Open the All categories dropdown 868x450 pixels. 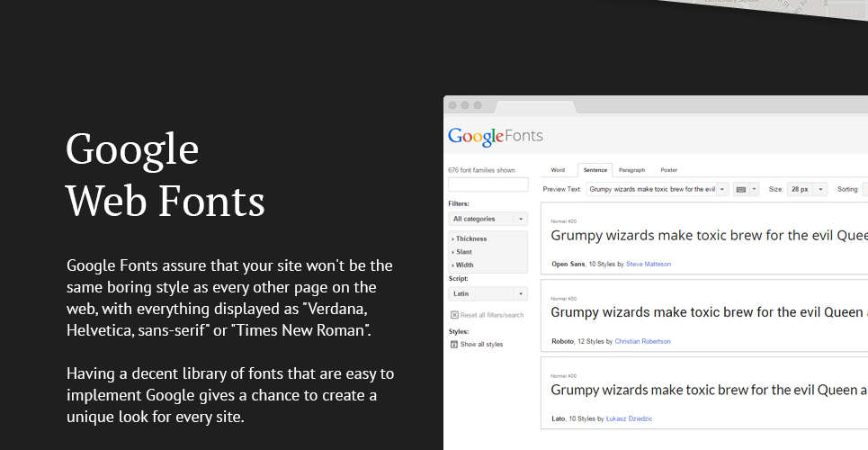pos(488,219)
